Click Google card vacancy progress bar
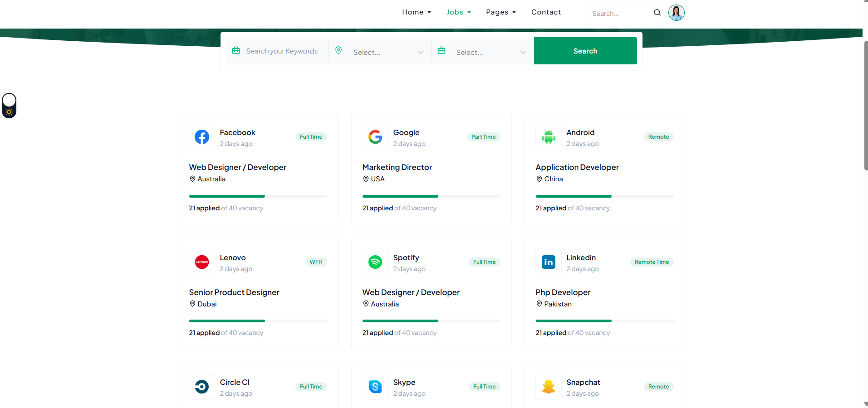 (432, 196)
